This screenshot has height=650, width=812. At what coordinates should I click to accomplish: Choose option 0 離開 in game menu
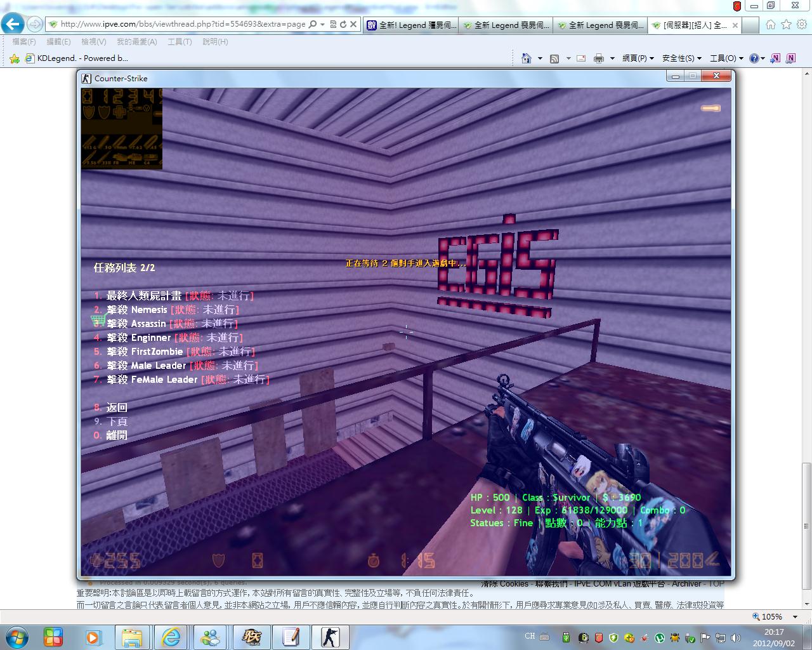110,435
